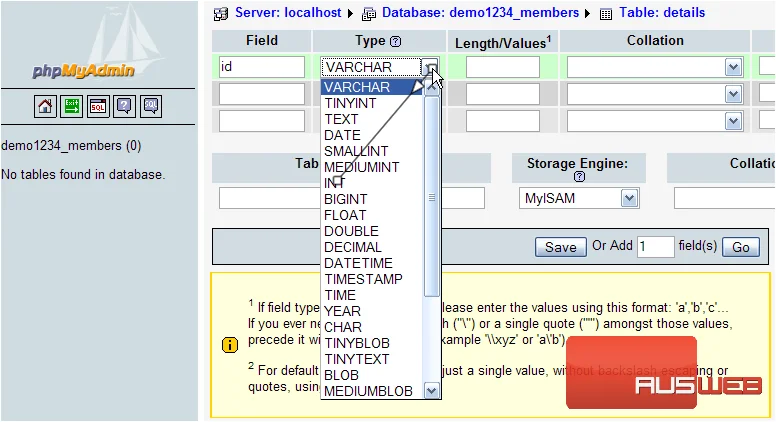The image size is (776, 422).
Task: Open Database: demo1234_members breadcrumb link
Action: pyautogui.click(x=480, y=13)
